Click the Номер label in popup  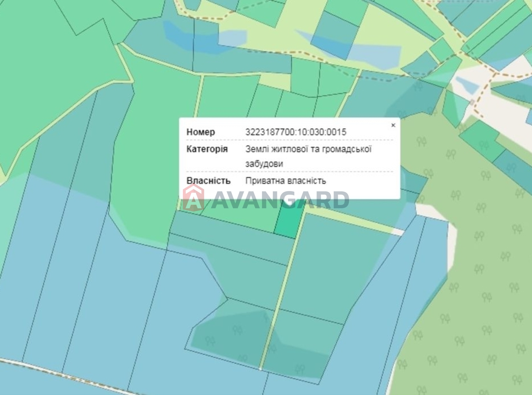[x=200, y=132]
